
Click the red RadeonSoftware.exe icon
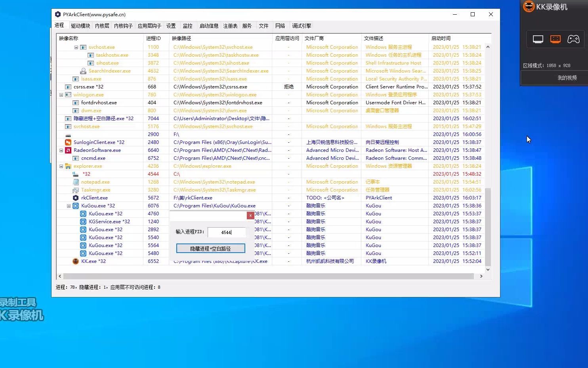point(68,150)
